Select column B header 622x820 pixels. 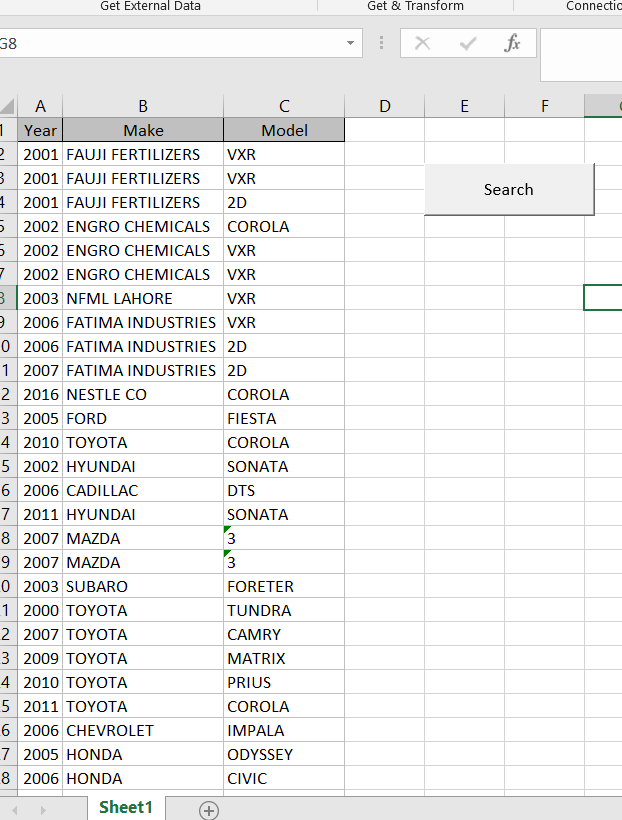(x=143, y=106)
